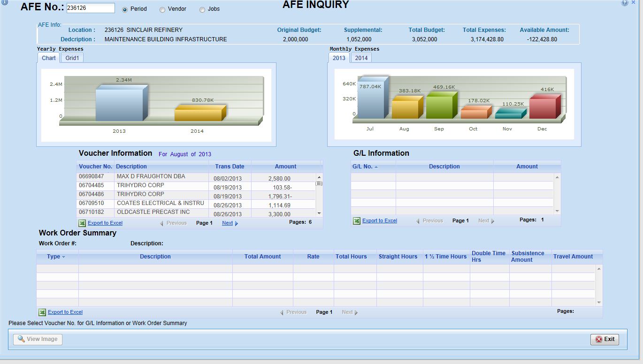Click Previous in G/L Information pager

coord(430,221)
